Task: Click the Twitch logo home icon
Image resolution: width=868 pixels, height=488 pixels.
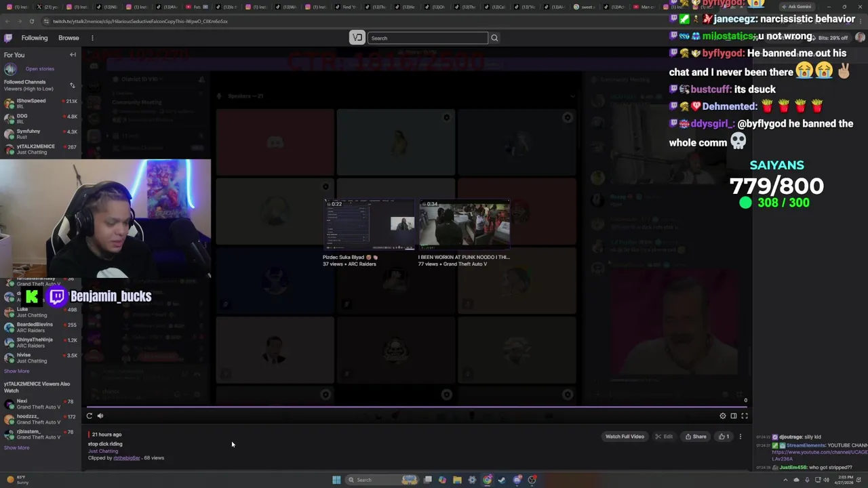Action: 7,38
